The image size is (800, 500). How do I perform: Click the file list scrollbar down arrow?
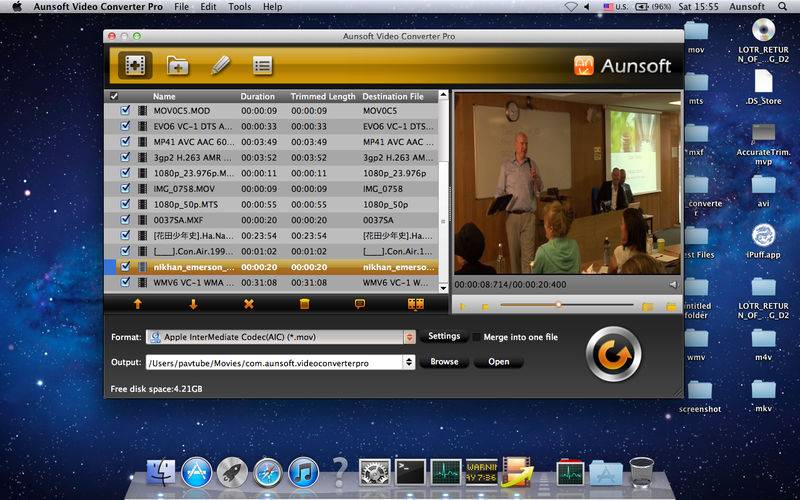443,288
